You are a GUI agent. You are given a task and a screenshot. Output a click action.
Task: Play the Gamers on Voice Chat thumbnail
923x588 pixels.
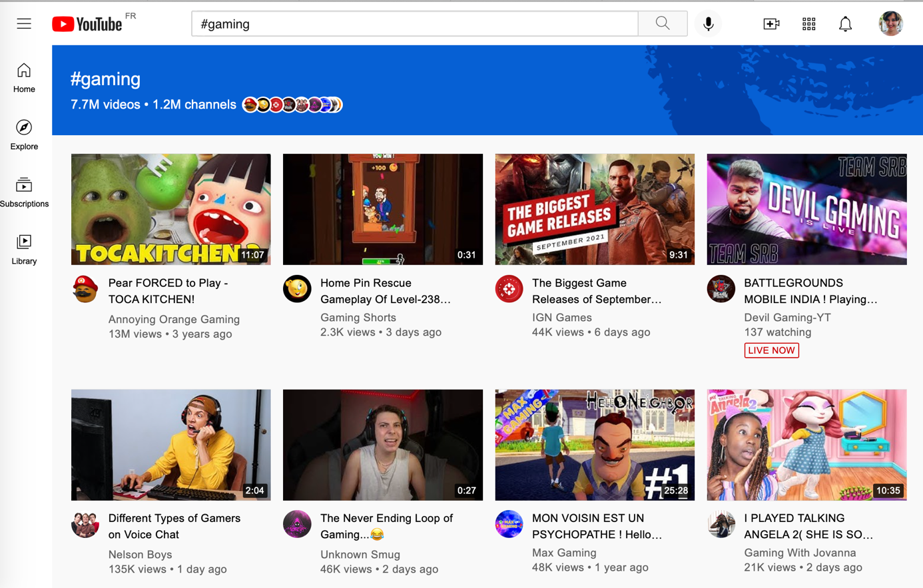tap(171, 445)
